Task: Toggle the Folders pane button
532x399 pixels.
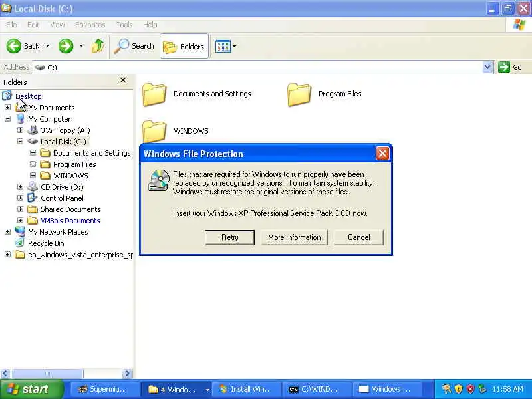Action: (184, 46)
